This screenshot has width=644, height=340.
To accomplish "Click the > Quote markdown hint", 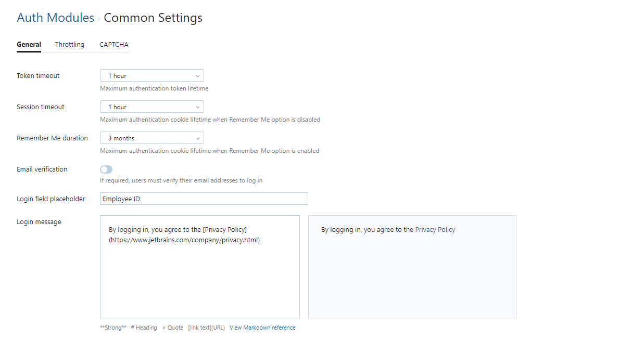I will [x=173, y=328].
